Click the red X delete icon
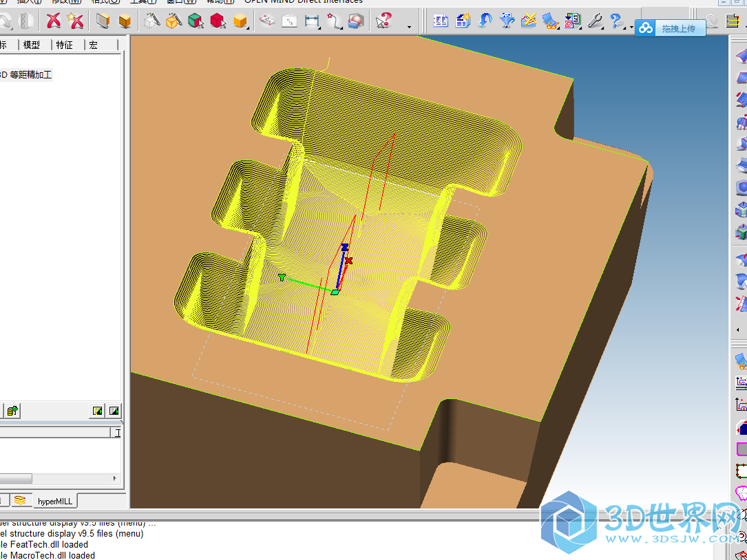Image resolution: width=747 pixels, height=560 pixels. pyautogui.click(x=54, y=21)
